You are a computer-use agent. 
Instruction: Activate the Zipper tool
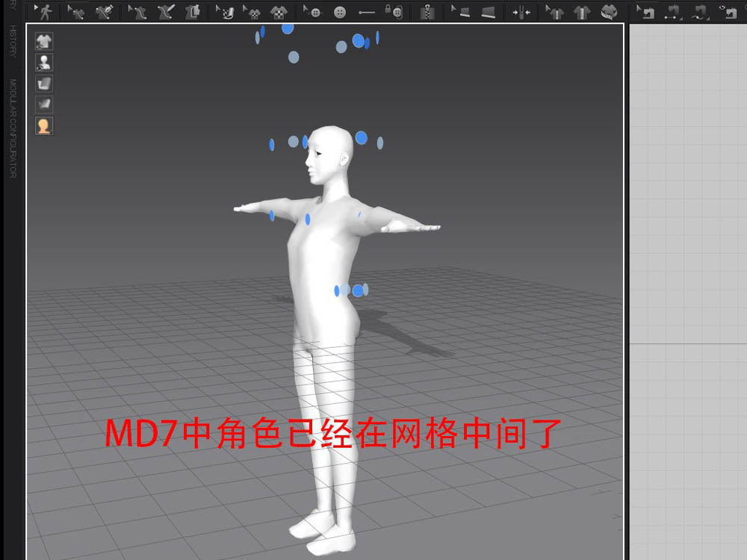(427, 12)
